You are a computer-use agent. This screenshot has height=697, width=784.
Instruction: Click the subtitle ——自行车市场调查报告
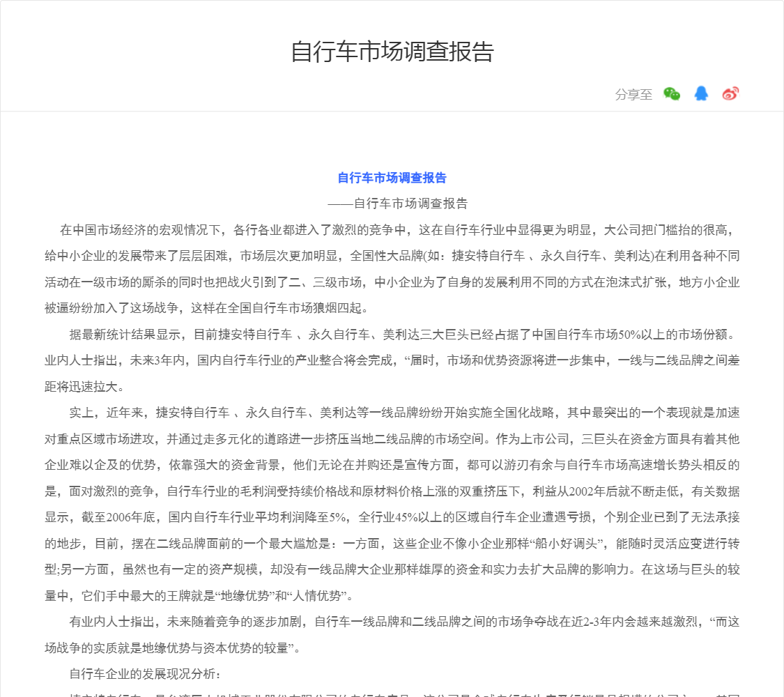coord(398,204)
